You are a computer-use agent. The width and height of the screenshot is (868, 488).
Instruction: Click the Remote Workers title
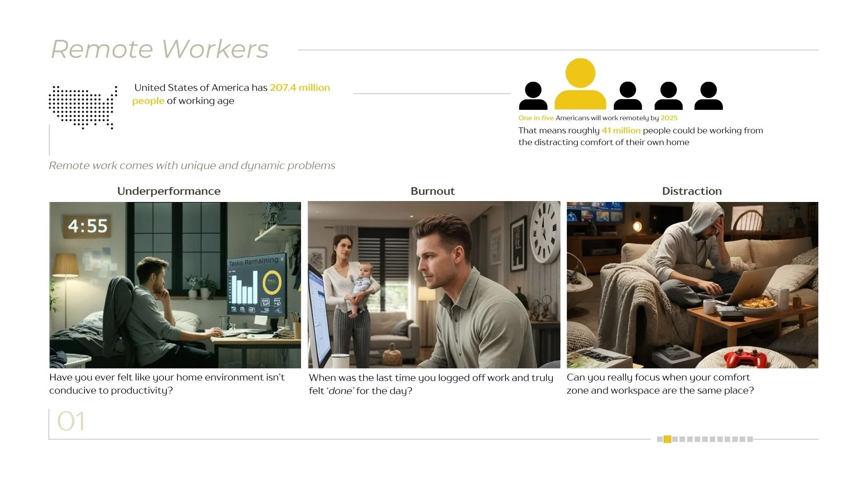[x=160, y=49]
